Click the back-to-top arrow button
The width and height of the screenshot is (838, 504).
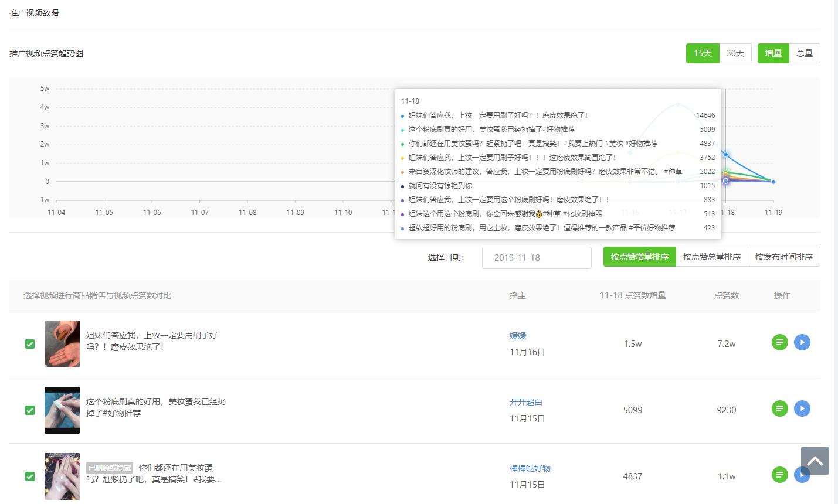(x=815, y=461)
